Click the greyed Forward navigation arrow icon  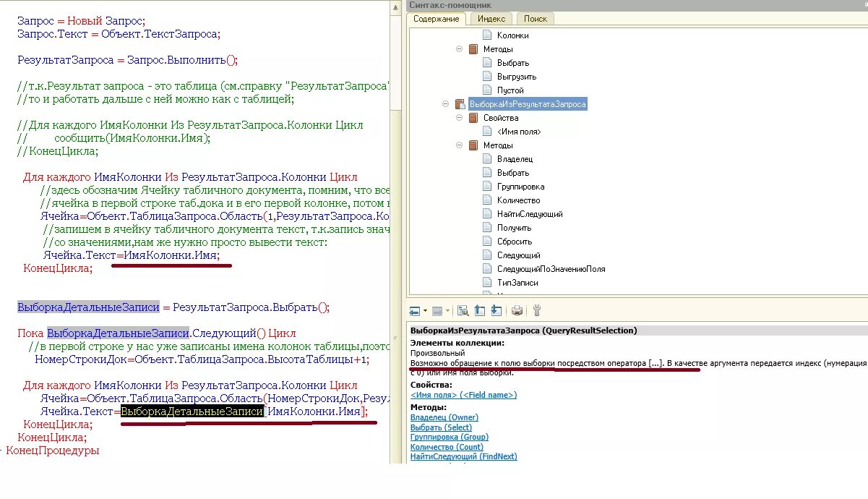click(x=437, y=311)
